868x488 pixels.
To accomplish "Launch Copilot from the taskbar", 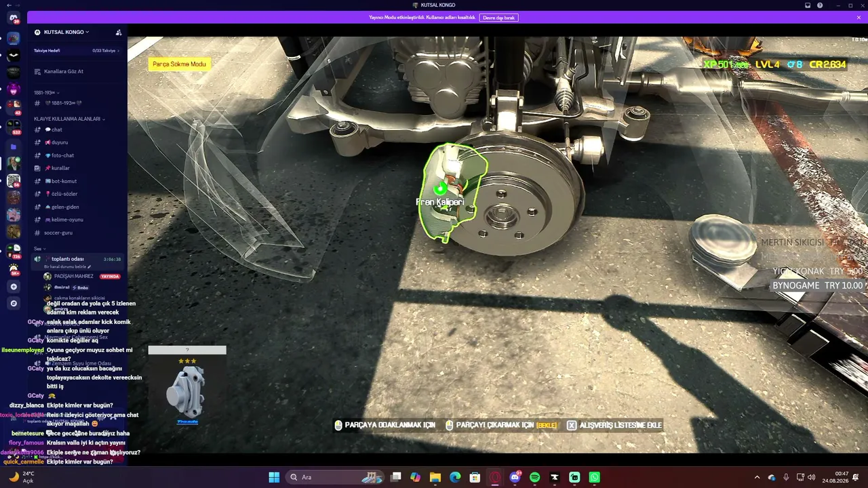I will point(416,477).
